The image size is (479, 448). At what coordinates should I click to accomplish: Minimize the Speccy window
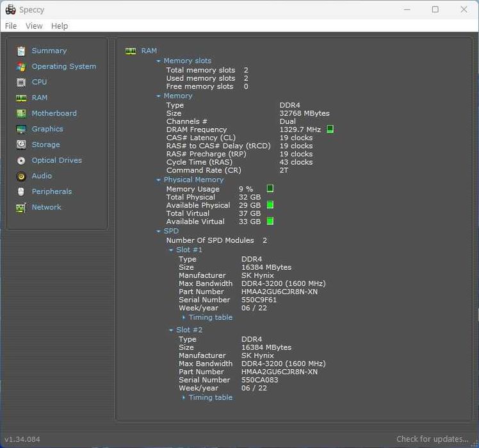click(x=407, y=10)
